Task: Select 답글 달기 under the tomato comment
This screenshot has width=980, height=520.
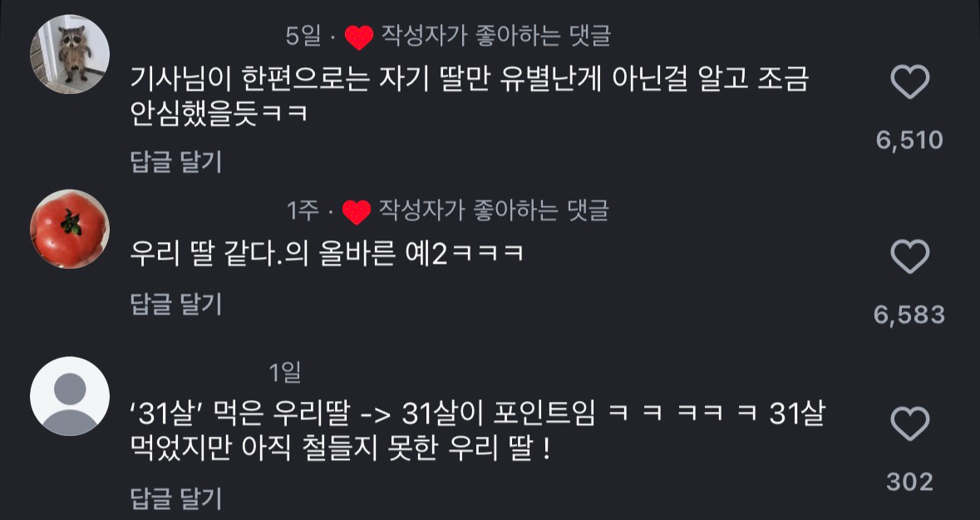Action: tap(176, 305)
